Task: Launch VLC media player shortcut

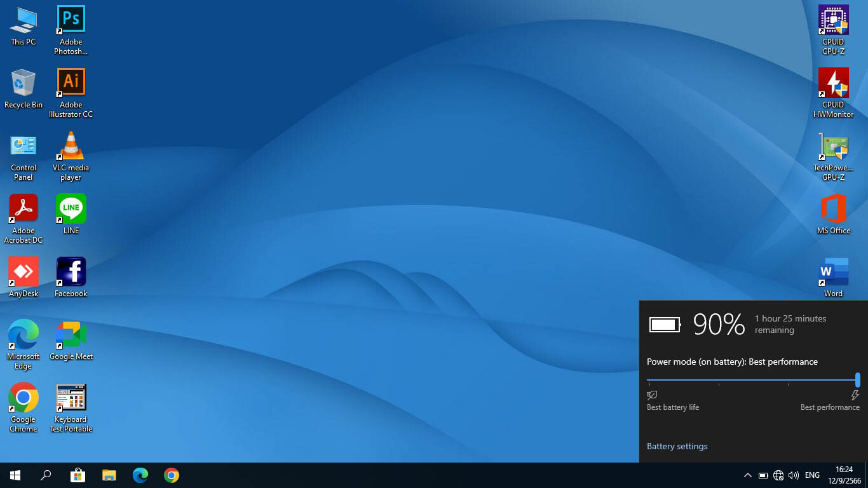Action: pos(71,157)
